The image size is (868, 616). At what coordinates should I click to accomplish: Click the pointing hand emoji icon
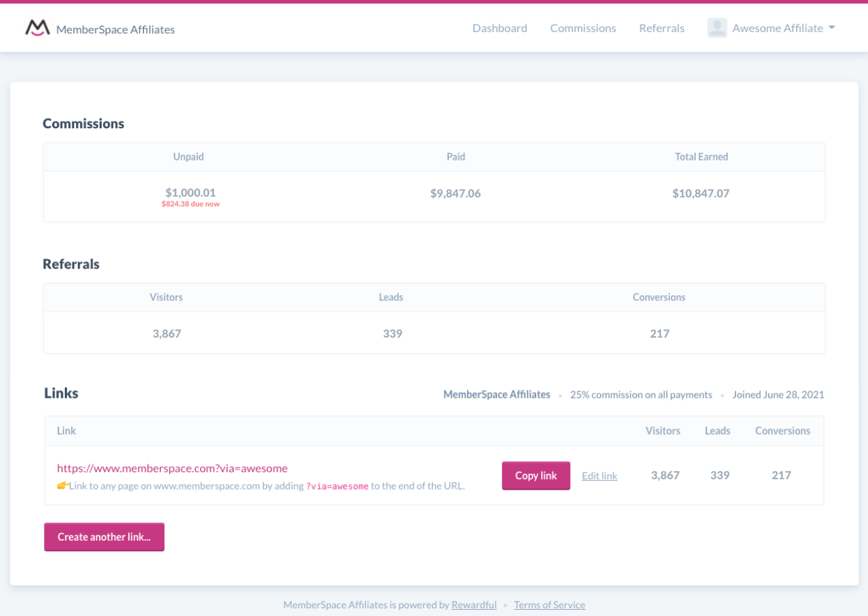coord(62,486)
